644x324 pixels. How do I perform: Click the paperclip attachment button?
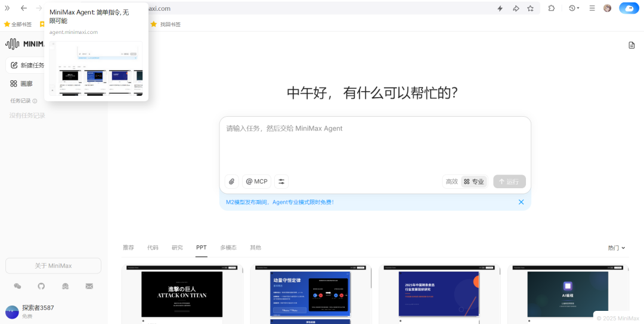[x=231, y=181]
